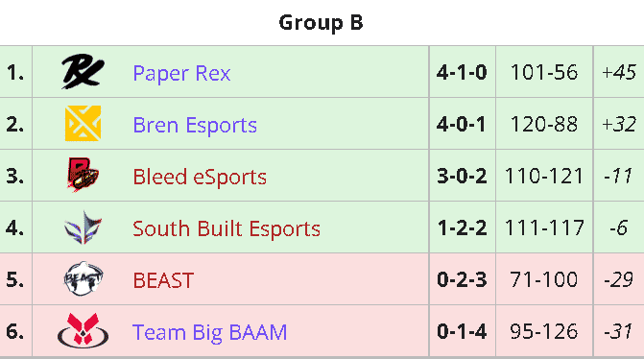Open the Bleed eSports team link
The width and height of the screenshot is (644, 359).
pyautogui.click(x=200, y=177)
